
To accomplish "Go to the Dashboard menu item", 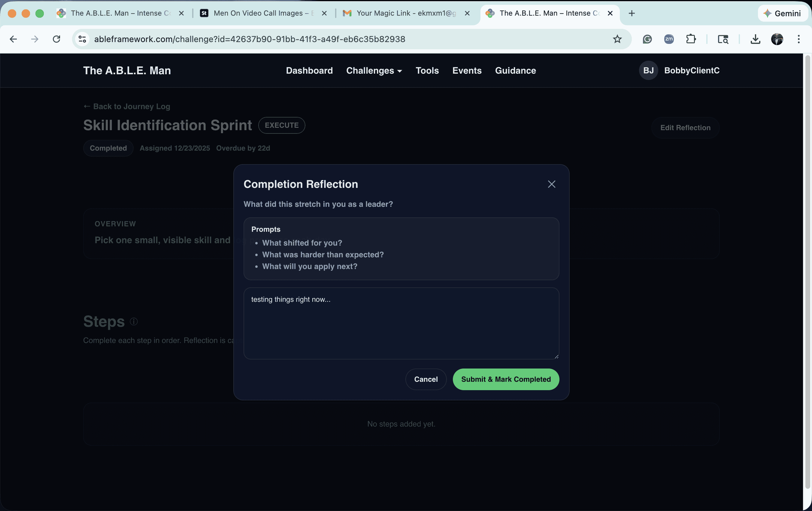I will 309,71.
